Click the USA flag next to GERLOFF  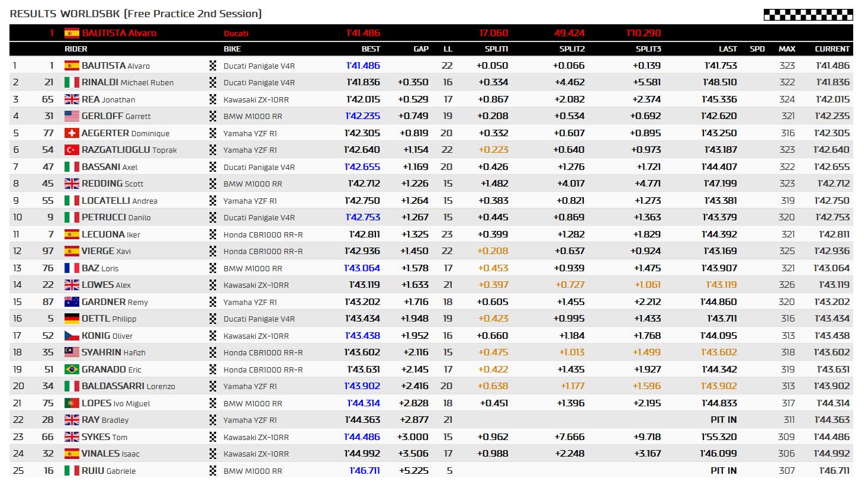(x=72, y=116)
